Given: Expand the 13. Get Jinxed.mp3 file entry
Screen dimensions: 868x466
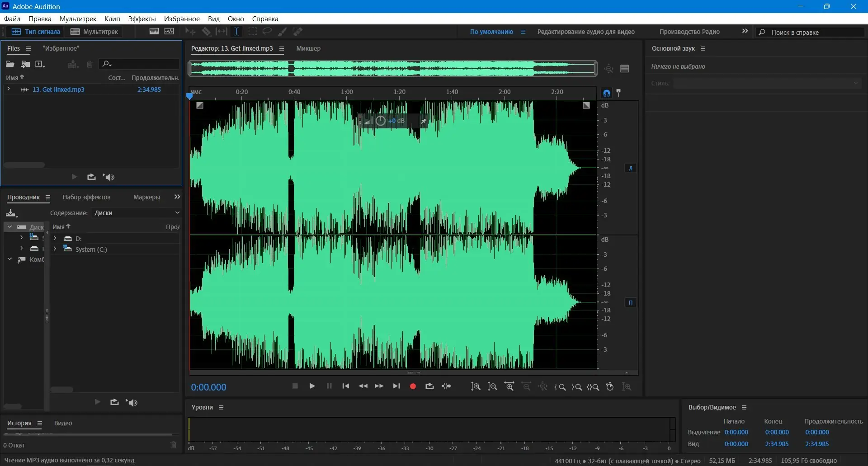Looking at the screenshot, I should click(9, 89).
